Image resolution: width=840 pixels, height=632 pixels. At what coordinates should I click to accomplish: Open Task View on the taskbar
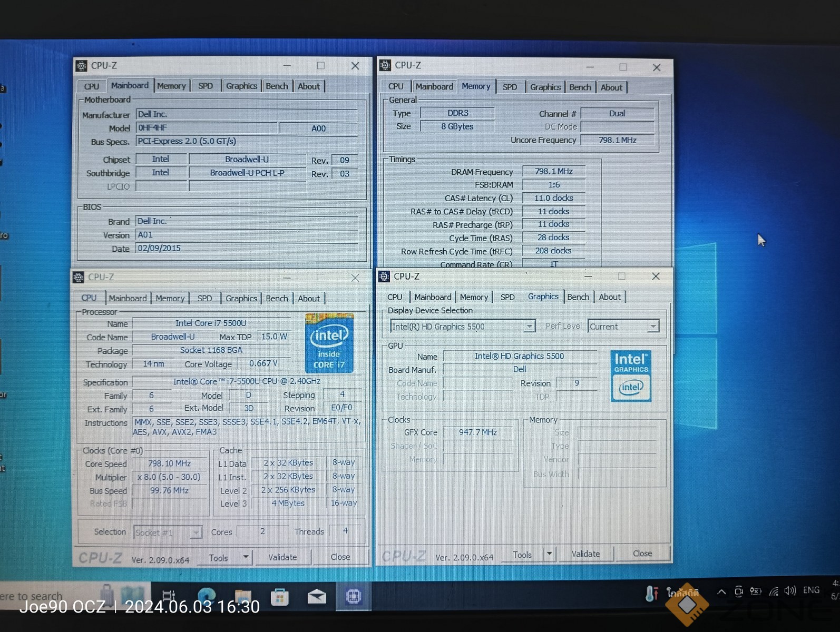click(168, 596)
